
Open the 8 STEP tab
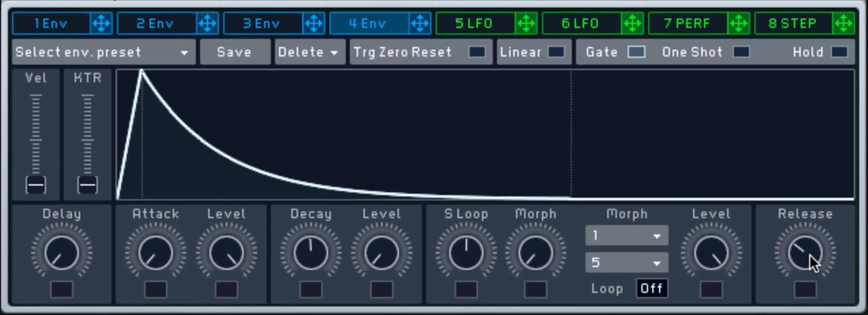pyautogui.click(x=794, y=23)
